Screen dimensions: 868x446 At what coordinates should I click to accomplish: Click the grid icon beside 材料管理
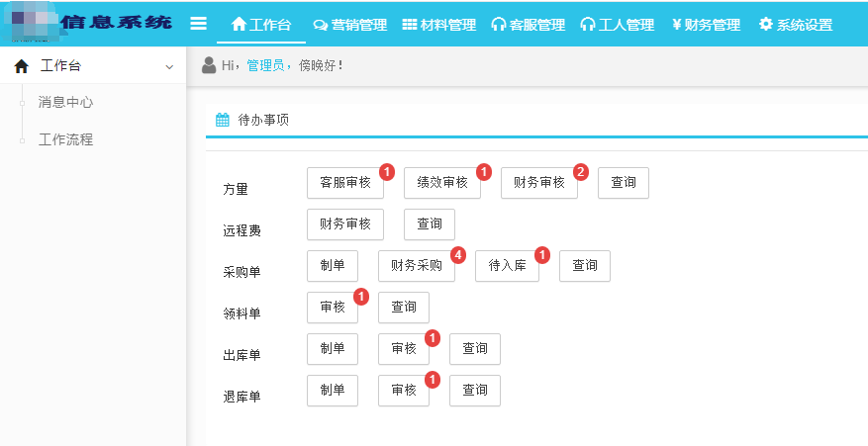point(410,25)
